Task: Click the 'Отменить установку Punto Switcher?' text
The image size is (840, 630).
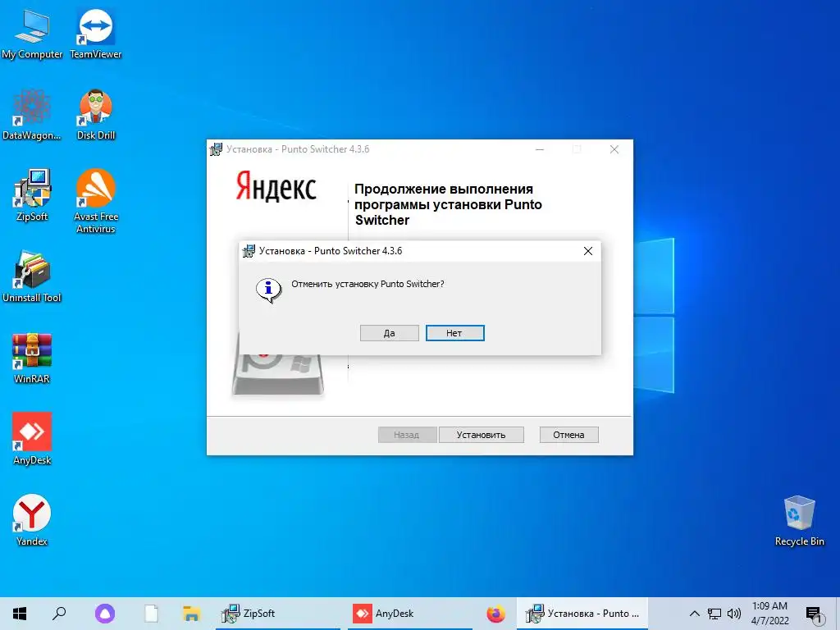Action: click(x=367, y=284)
